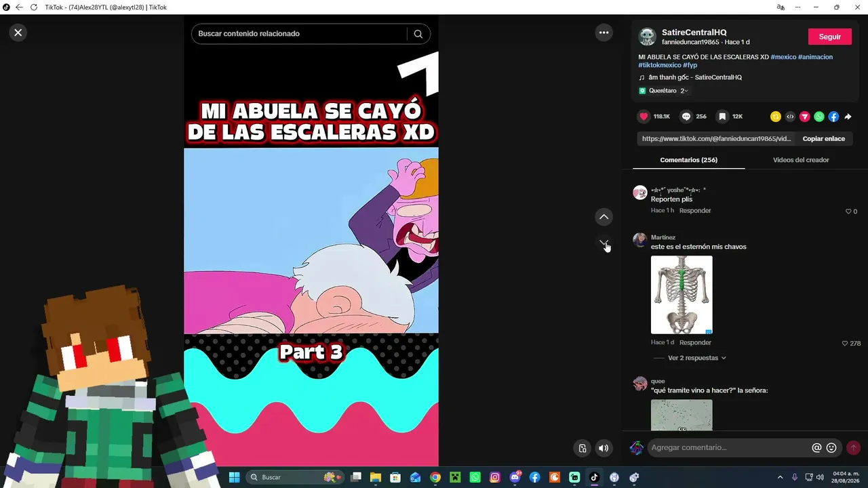Viewport: 868px width, 488px height.
Task: Follow SatireCentralHQ with Seguir button
Action: [830, 37]
